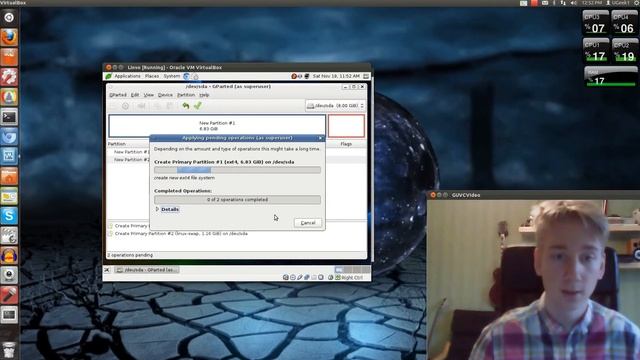The height and width of the screenshot is (360, 640).
Task: Click the Ubuntu dash home button
Action: pos(9,18)
